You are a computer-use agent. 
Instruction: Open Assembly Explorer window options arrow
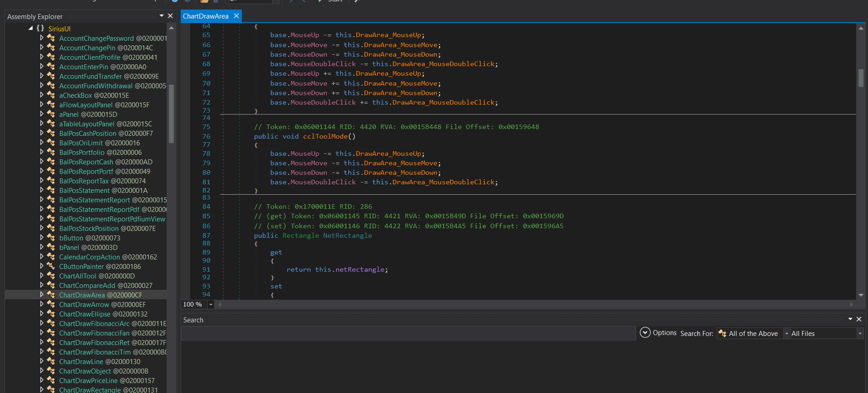click(162, 16)
